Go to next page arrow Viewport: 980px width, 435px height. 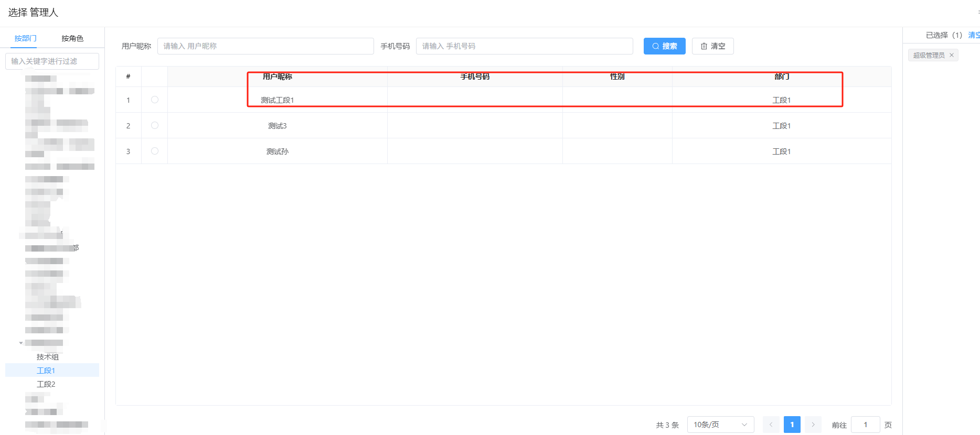[813, 425]
